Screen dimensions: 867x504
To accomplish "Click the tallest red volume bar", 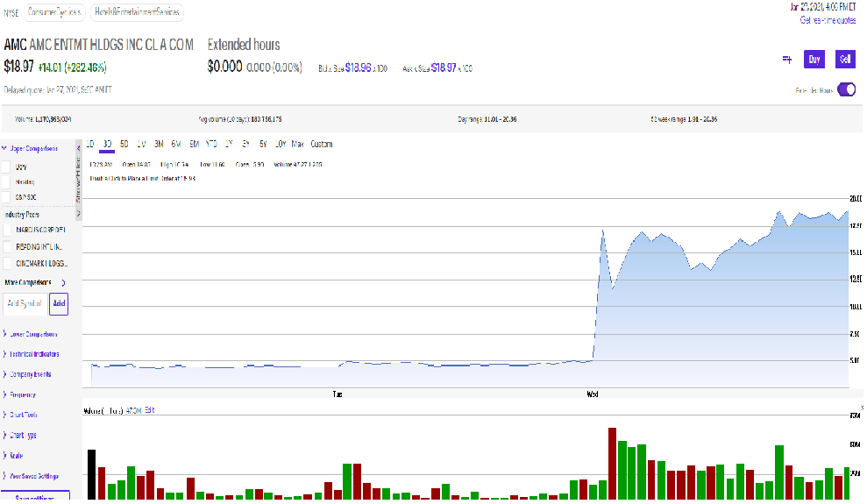I will 612,463.
